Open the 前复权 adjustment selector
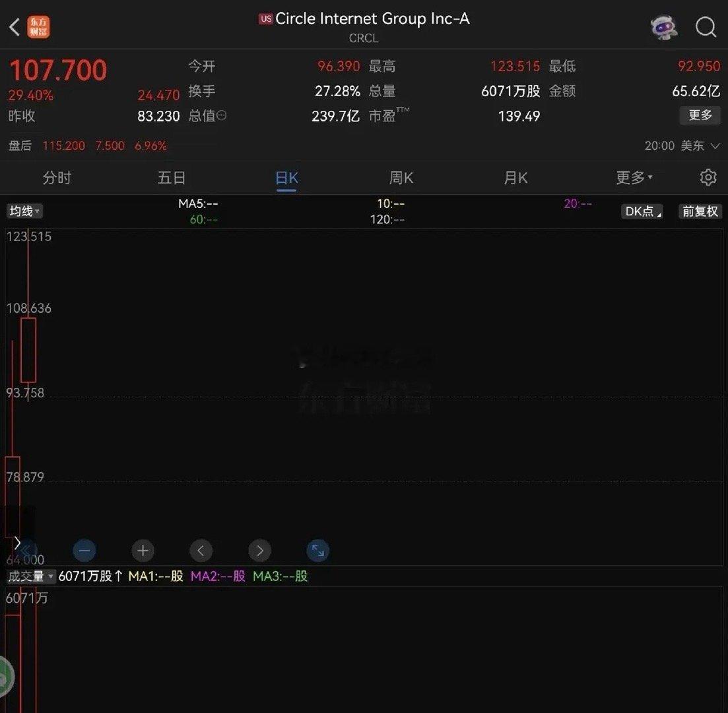 [x=700, y=211]
